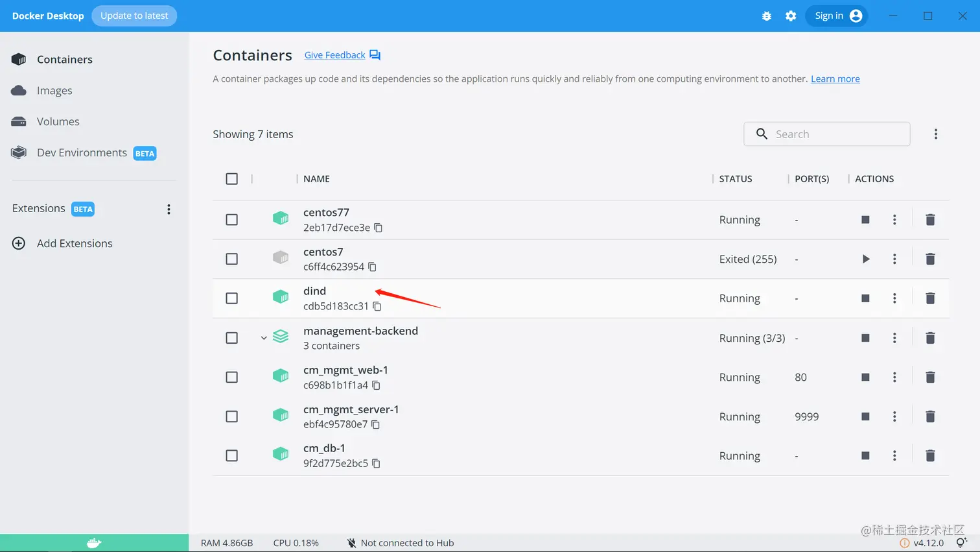Open more actions for cm_mgmt_server-1

tap(894, 416)
